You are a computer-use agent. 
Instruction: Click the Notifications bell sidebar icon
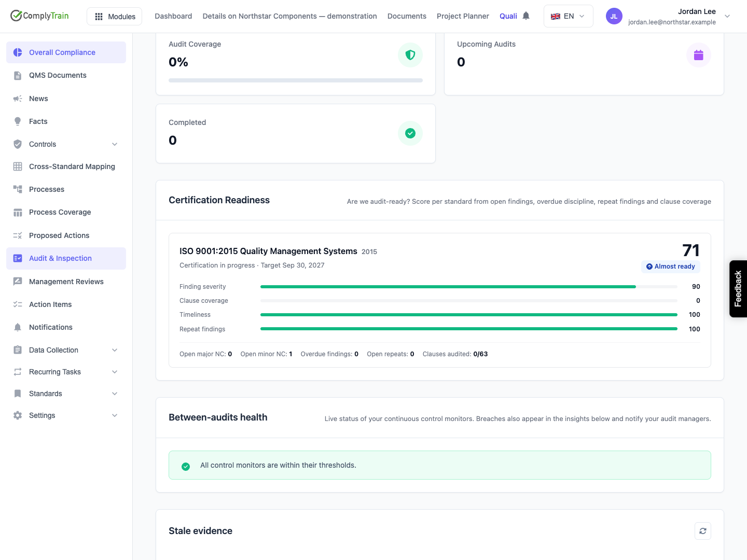click(x=18, y=327)
